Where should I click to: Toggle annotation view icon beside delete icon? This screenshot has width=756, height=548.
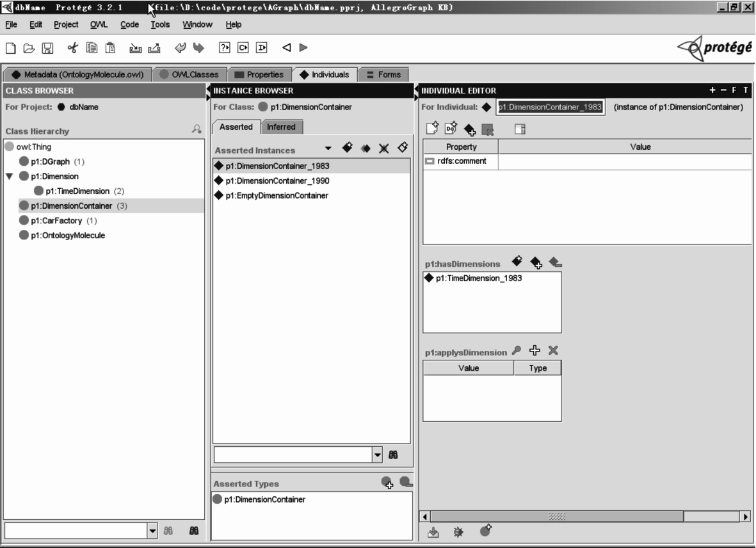coord(520,129)
